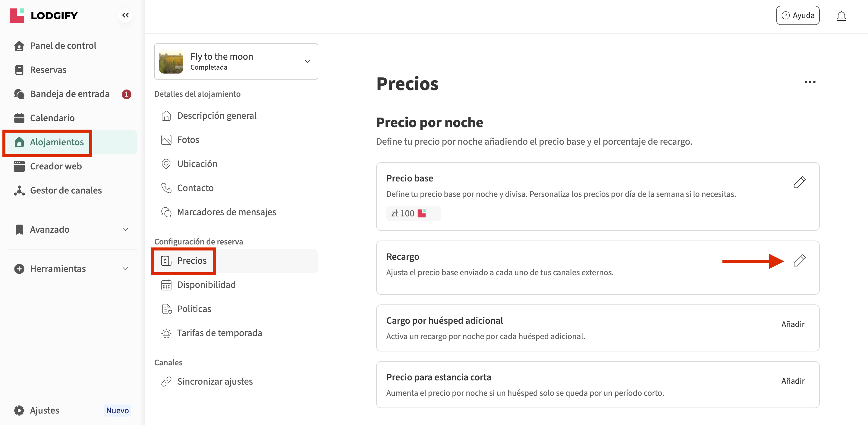
Task: Open the notifications bell
Action: [x=841, y=16]
